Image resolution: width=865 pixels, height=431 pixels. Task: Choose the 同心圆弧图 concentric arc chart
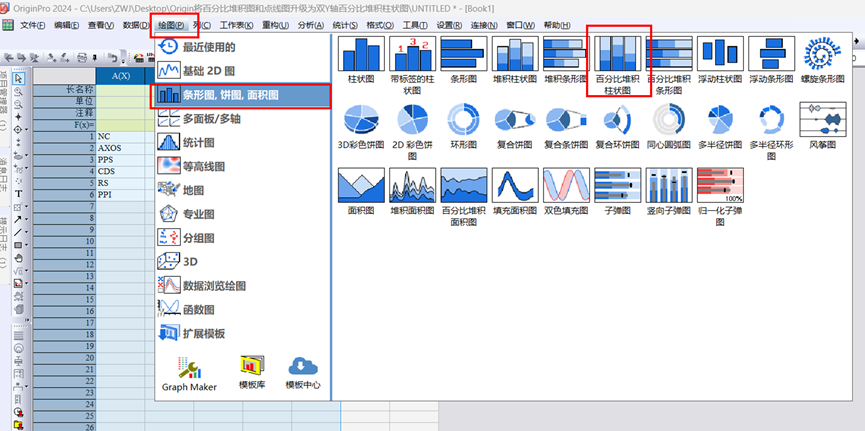(669, 126)
